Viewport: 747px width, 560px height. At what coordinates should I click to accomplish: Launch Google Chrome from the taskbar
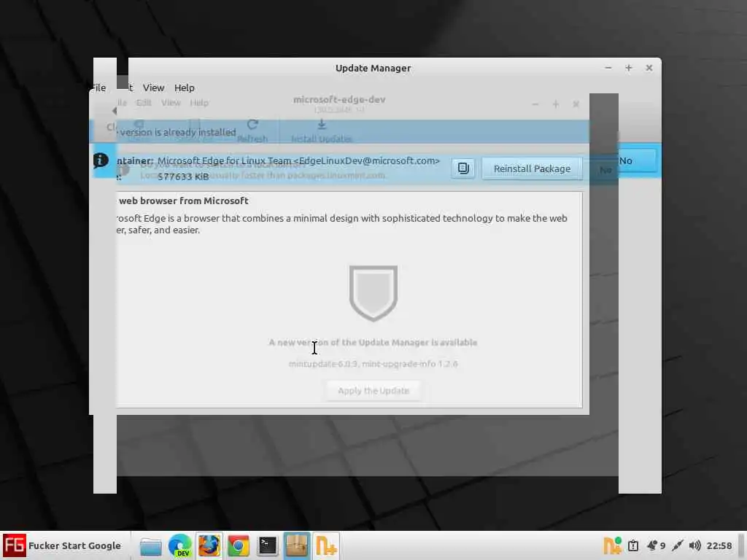point(239,545)
